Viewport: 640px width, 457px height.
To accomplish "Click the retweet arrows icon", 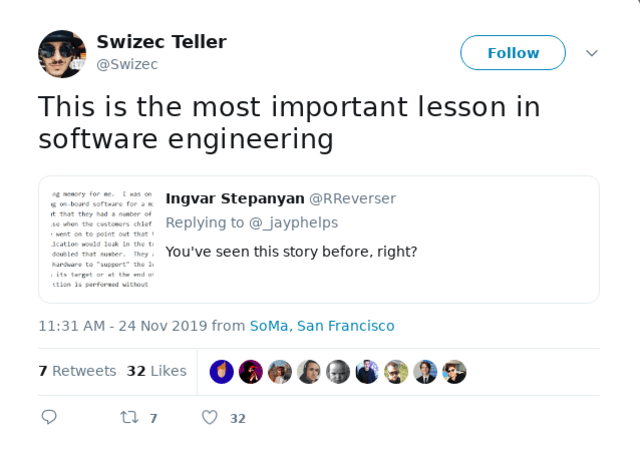I will (x=129, y=417).
